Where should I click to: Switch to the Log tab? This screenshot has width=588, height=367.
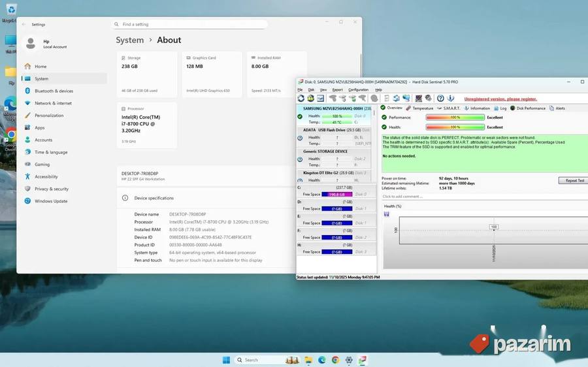pyautogui.click(x=500, y=108)
